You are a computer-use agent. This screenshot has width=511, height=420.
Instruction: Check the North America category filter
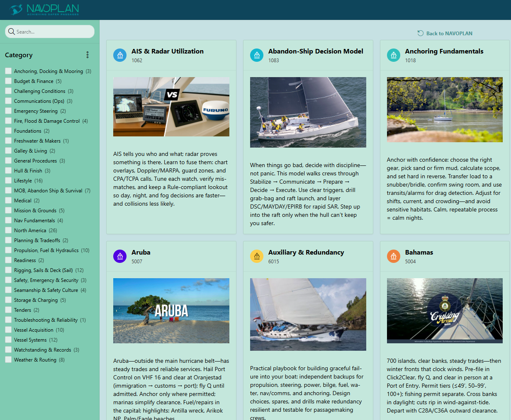click(8, 230)
